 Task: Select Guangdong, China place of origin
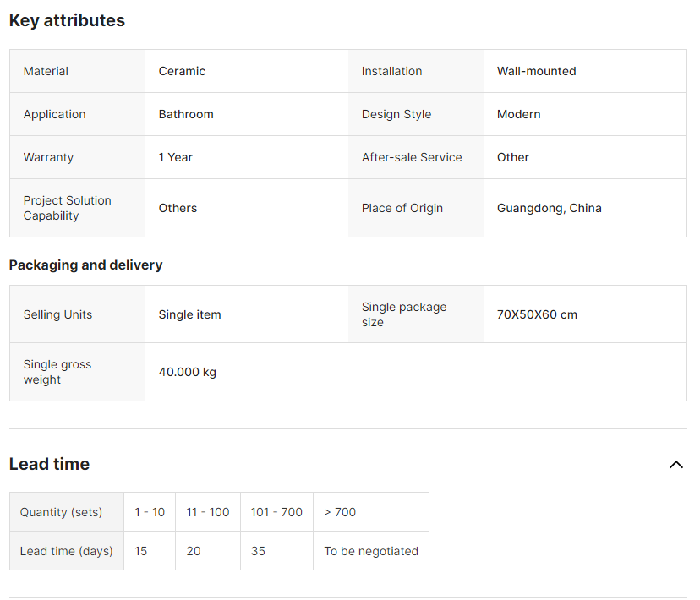point(549,208)
